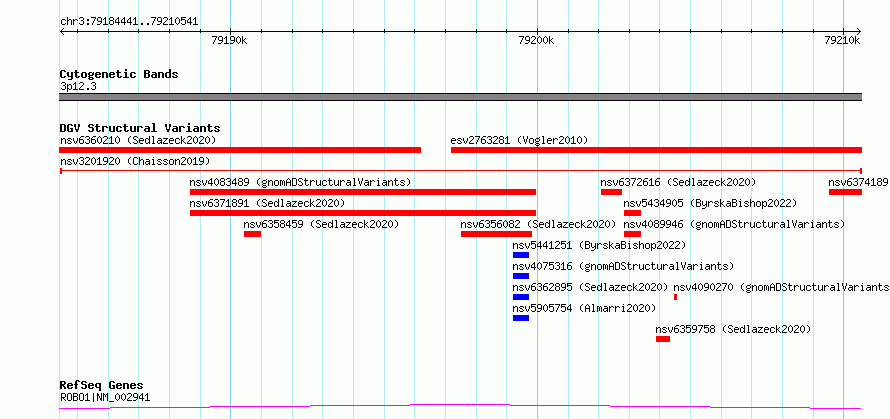Open the nsv4090270 variant label

(x=782, y=287)
